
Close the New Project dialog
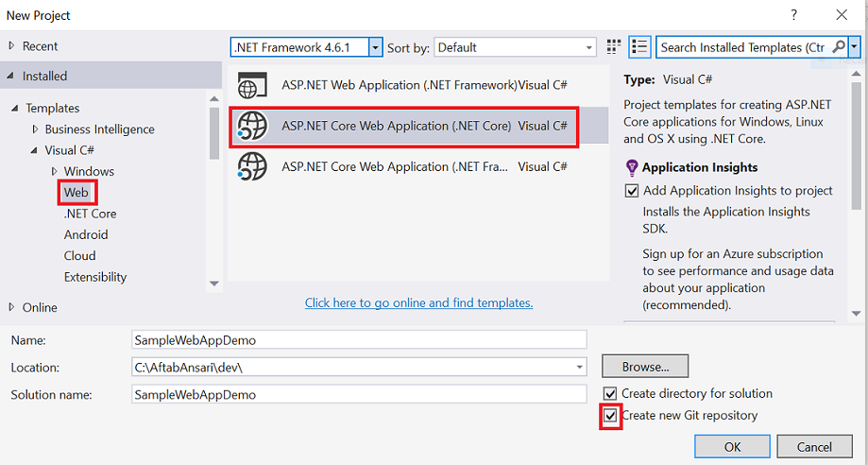point(842,15)
